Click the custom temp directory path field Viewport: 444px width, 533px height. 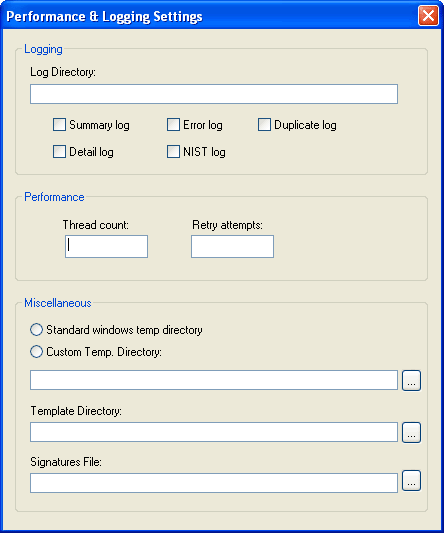coord(214,380)
